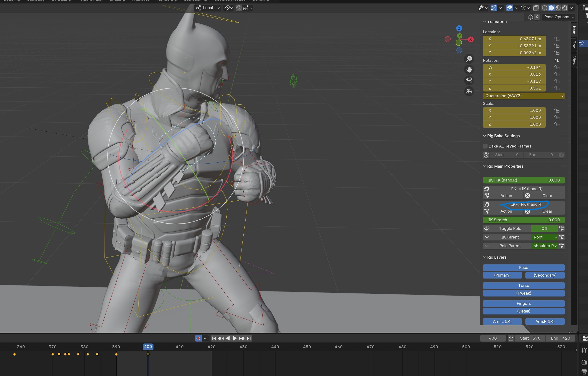Toggle lock for Scale Y
The width and height of the screenshot is (588, 376).
pos(557,118)
